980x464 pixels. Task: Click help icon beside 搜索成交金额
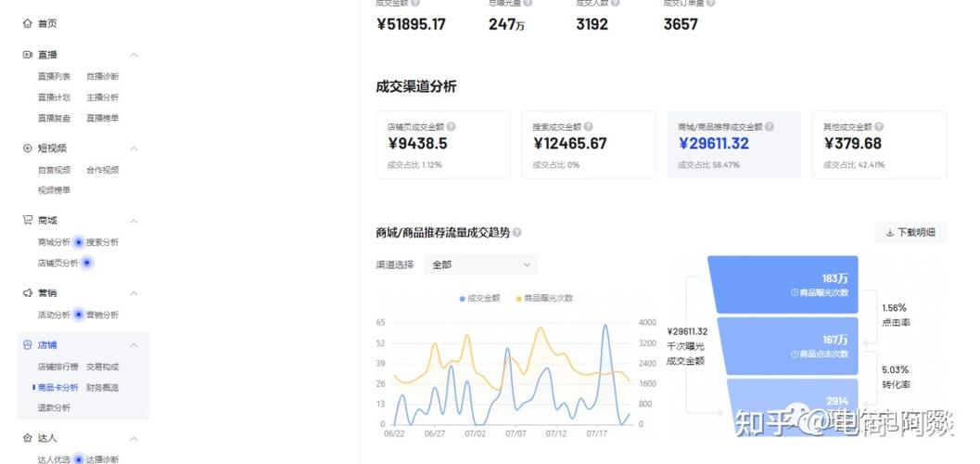tap(588, 126)
